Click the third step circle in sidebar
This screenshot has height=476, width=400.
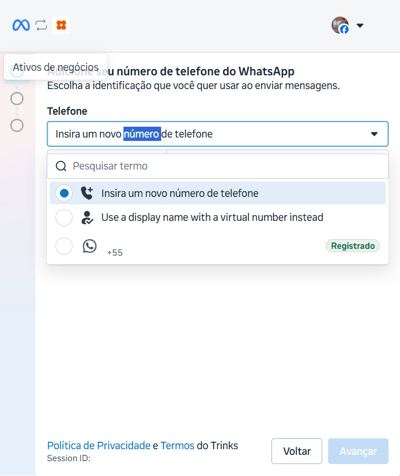[x=17, y=126]
